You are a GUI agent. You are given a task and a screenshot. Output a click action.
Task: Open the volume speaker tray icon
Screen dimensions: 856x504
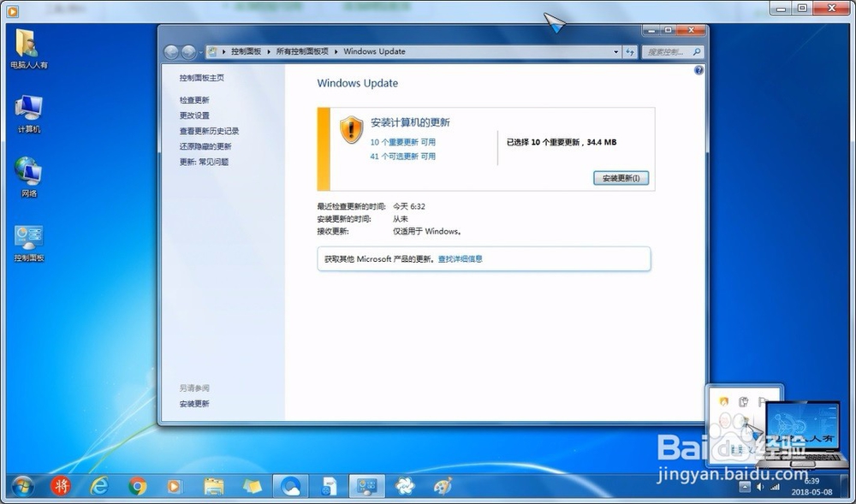(759, 487)
